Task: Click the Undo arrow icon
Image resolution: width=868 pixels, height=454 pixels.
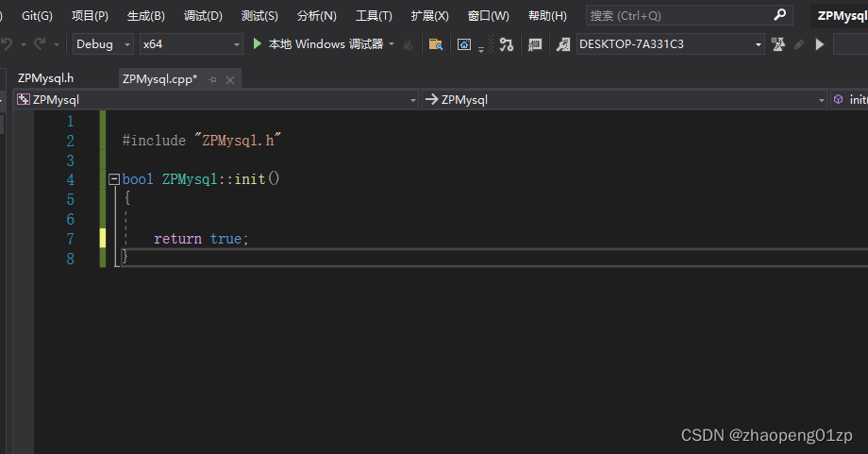Action: (7, 43)
